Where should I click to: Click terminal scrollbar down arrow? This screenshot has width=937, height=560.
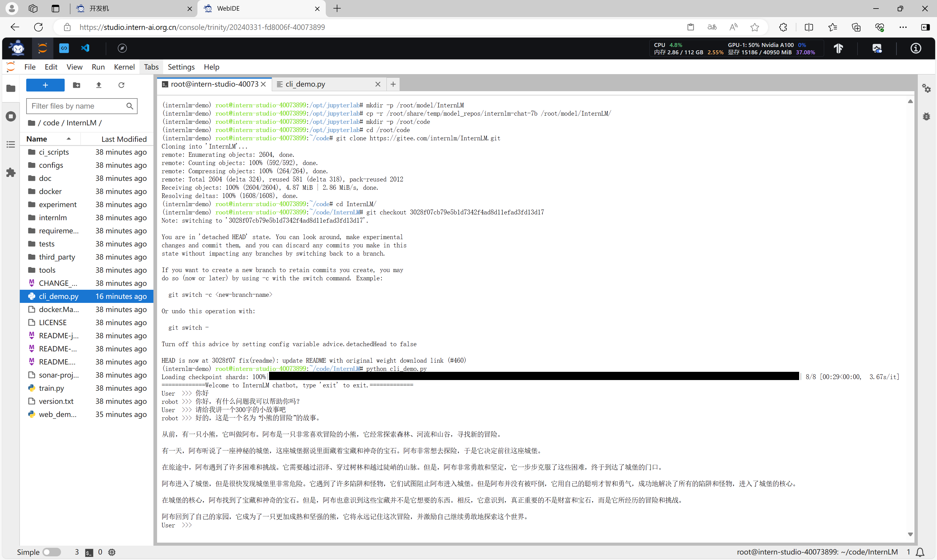[910, 534]
